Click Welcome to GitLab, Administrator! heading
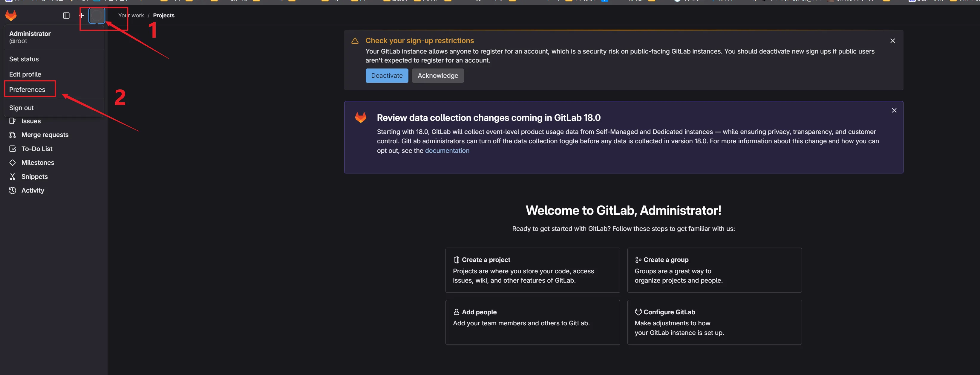 point(623,210)
